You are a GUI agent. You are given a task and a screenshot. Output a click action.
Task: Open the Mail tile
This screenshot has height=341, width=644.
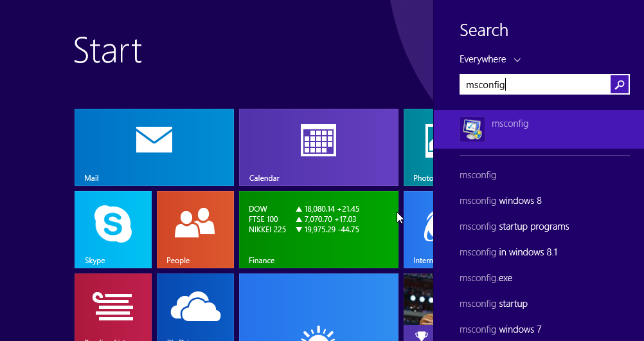[x=154, y=147]
